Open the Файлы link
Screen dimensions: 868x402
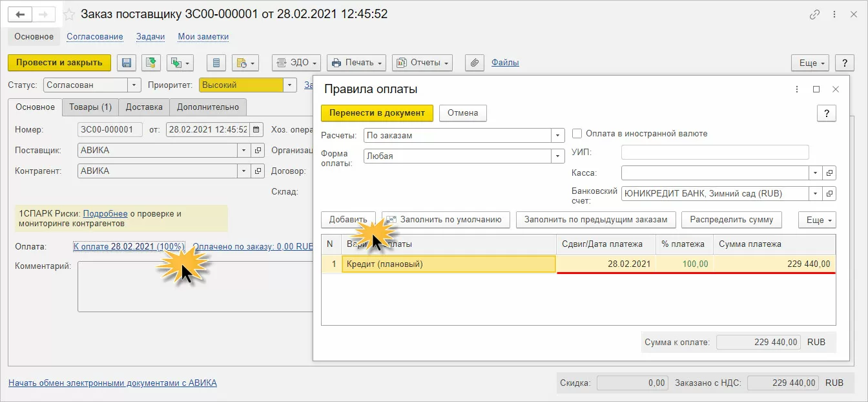(505, 63)
